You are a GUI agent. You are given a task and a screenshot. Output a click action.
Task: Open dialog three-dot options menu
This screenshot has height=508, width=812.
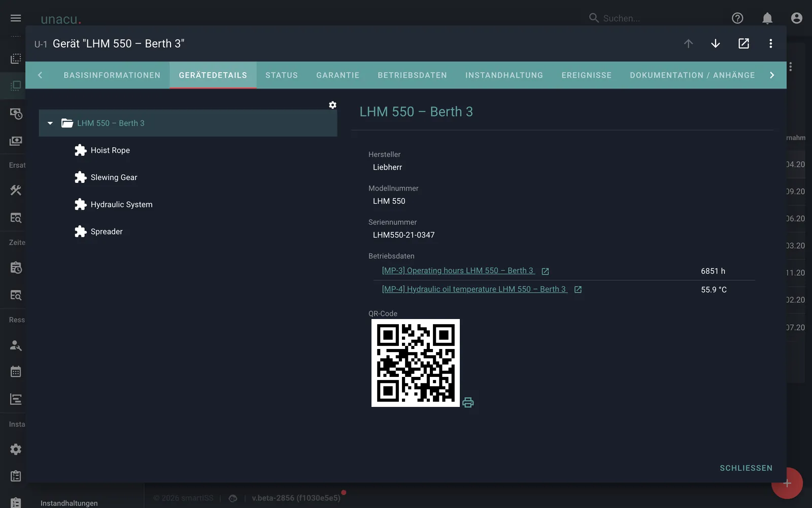pyautogui.click(x=770, y=44)
